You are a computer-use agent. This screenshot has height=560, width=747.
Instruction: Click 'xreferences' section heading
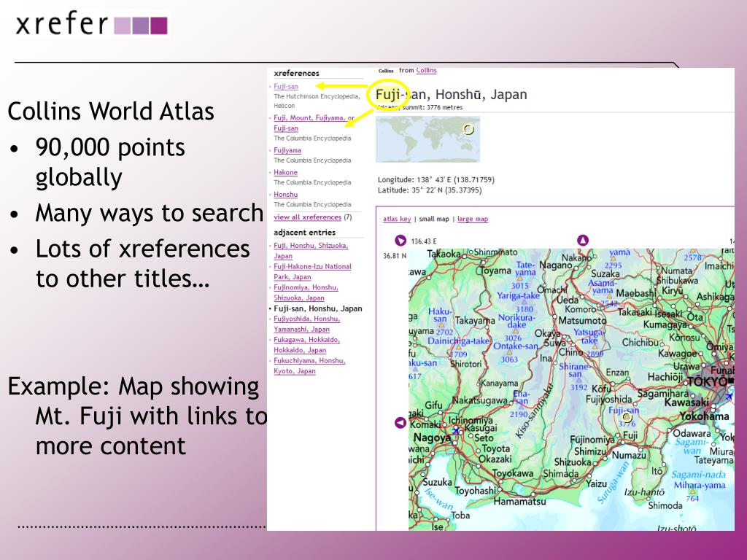coord(296,73)
